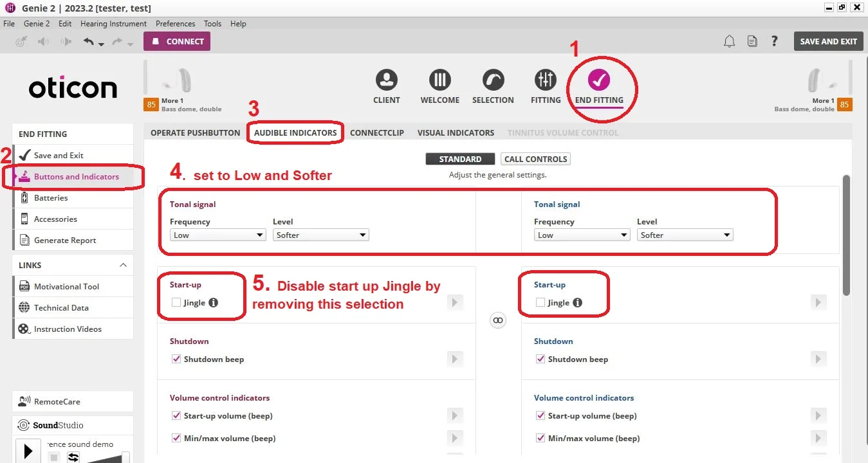The image size is (868, 463).
Task: Open the Selection step icon
Action: coord(493,80)
